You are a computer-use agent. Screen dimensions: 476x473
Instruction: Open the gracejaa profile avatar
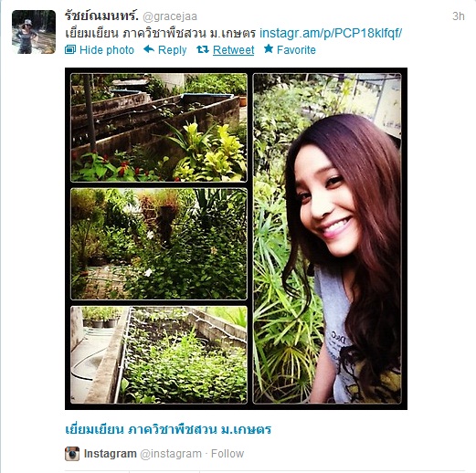point(34,32)
